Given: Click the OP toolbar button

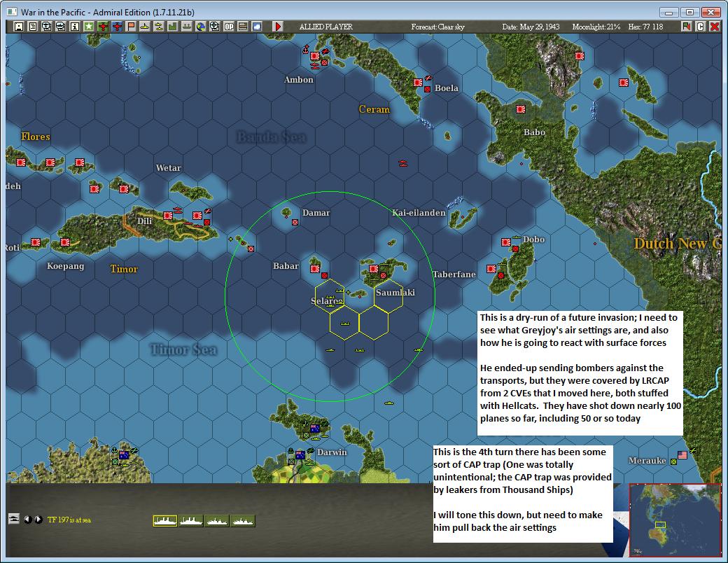Looking at the screenshot, I should 229,27.
